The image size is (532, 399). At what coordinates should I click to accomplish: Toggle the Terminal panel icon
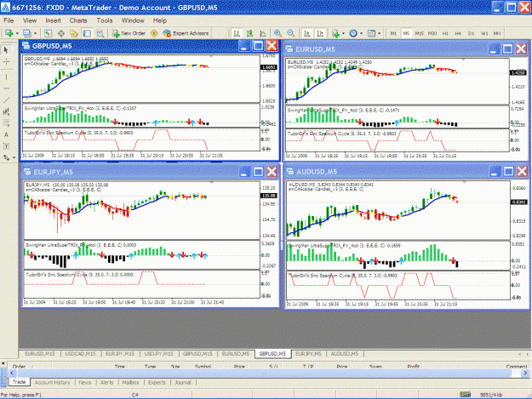click(x=87, y=33)
